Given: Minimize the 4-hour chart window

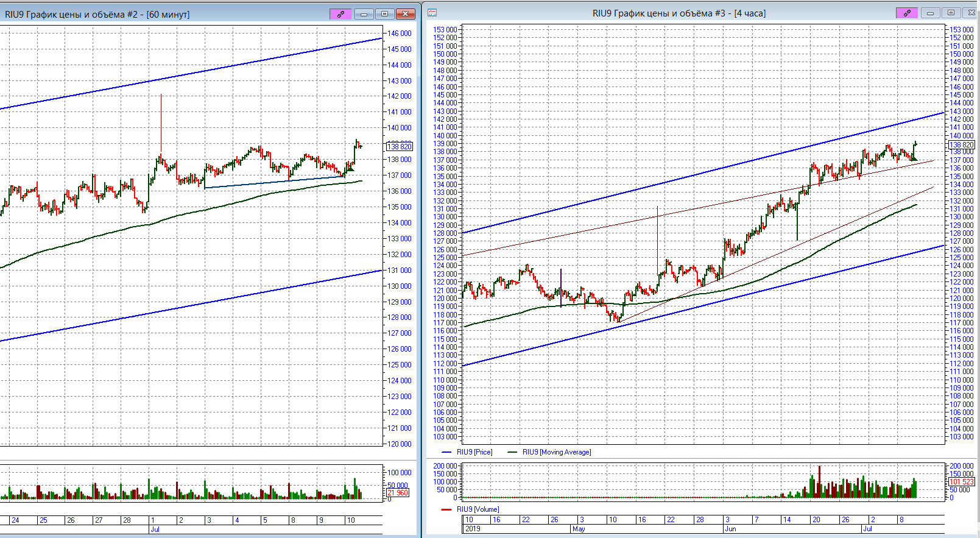Looking at the screenshot, I should [930, 13].
